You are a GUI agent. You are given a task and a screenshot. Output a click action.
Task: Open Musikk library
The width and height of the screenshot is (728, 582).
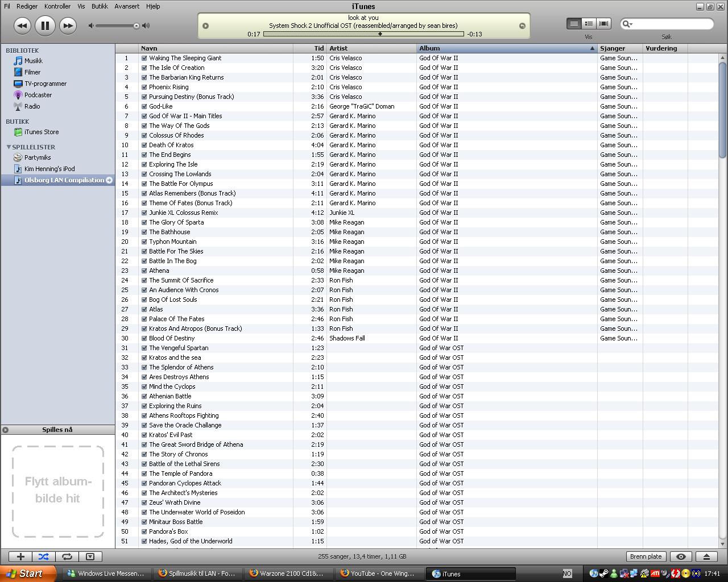33,61
